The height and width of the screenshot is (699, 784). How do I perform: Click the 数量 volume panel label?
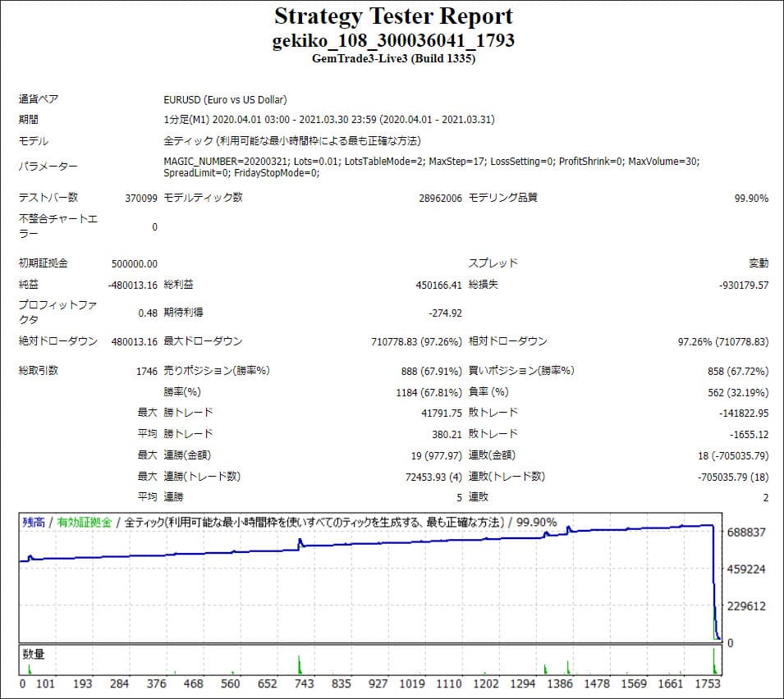pyautogui.click(x=34, y=654)
